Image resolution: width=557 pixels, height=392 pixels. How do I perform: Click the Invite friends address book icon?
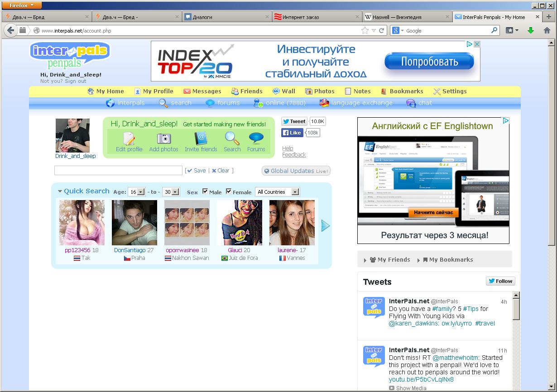[201, 139]
